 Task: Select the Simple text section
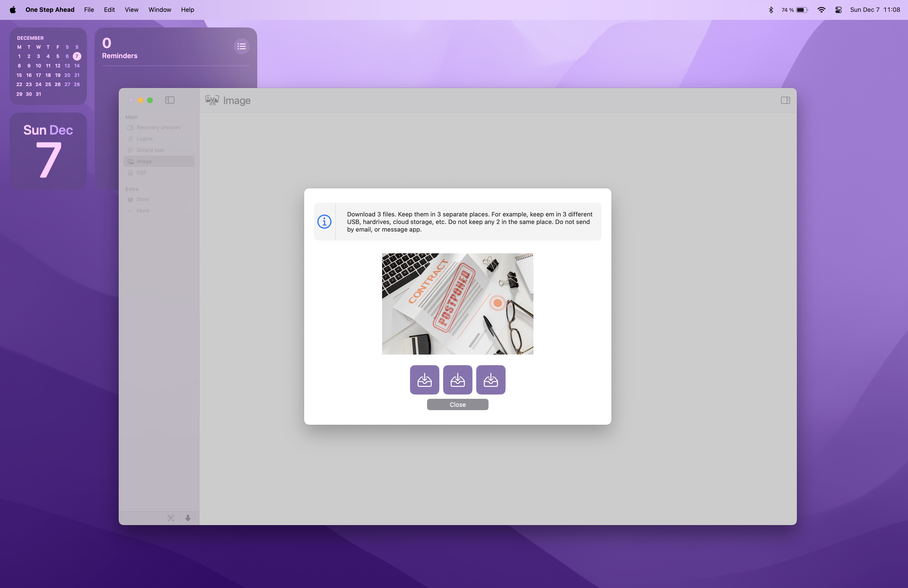coord(149,149)
